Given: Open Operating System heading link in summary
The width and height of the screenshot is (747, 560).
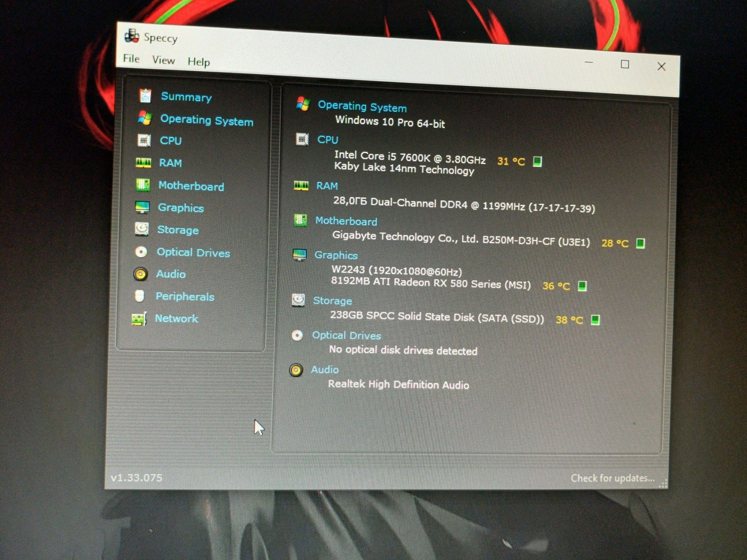Looking at the screenshot, I should coord(362,107).
